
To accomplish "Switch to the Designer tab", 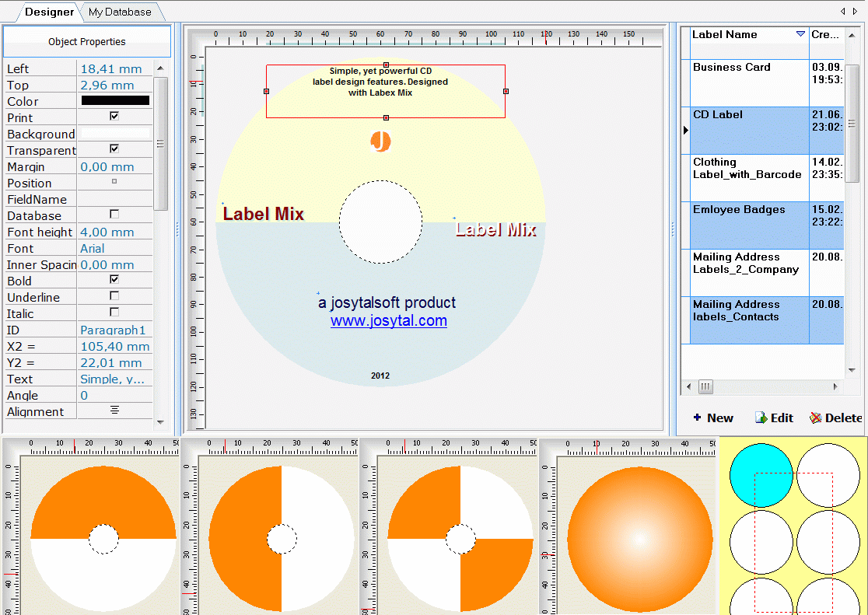I will click(x=49, y=12).
